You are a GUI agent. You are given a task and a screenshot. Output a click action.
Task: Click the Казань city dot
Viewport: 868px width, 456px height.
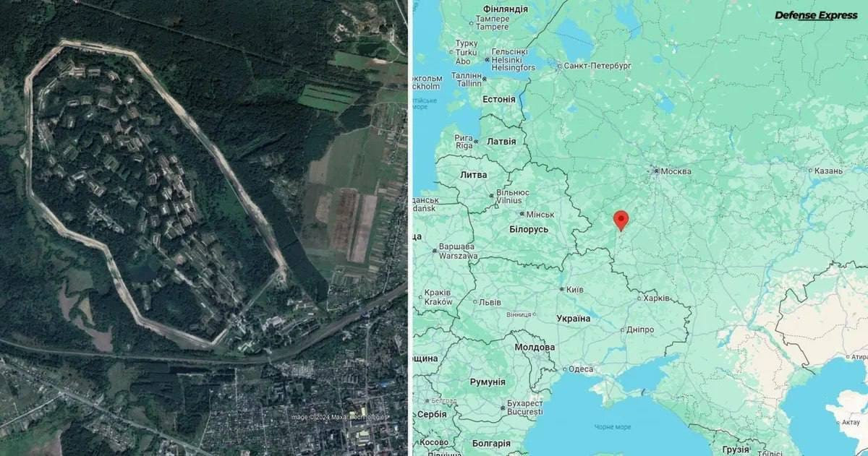(x=810, y=171)
